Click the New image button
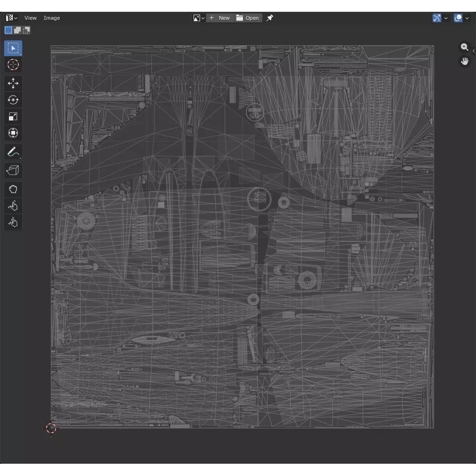The image size is (476, 476). (220, 18)
